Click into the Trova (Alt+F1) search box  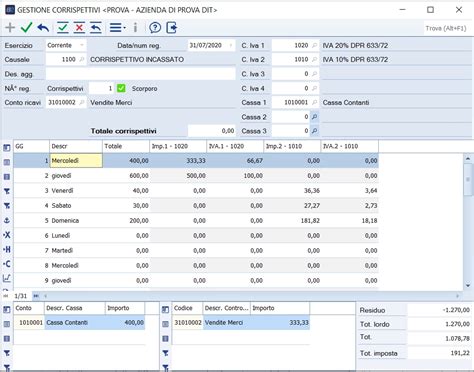coord(447,28)
